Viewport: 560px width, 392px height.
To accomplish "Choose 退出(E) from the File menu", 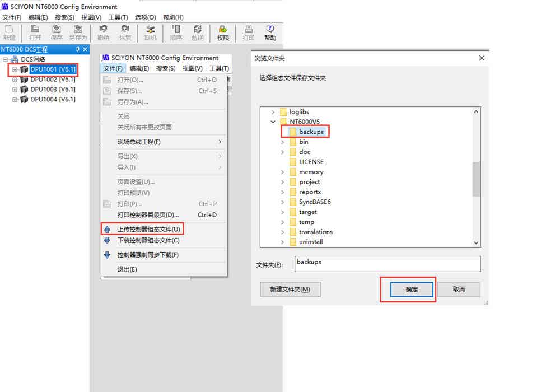I will coord(164,269).
